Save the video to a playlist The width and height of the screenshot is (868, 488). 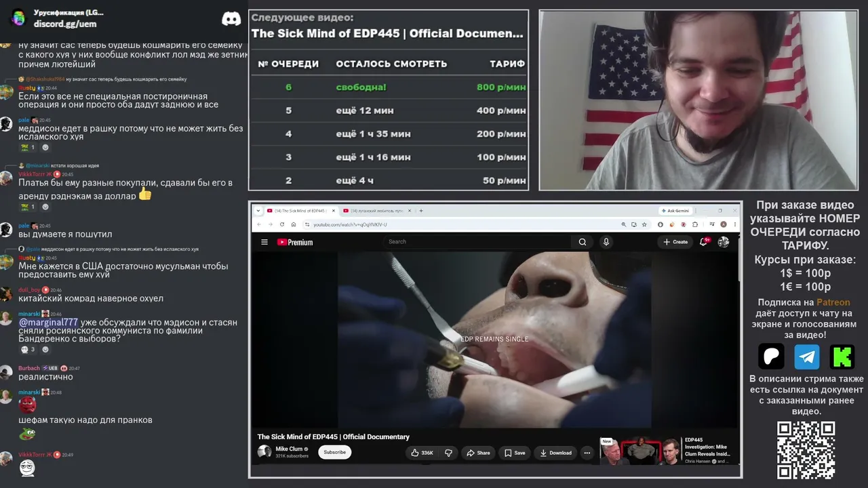515,453
